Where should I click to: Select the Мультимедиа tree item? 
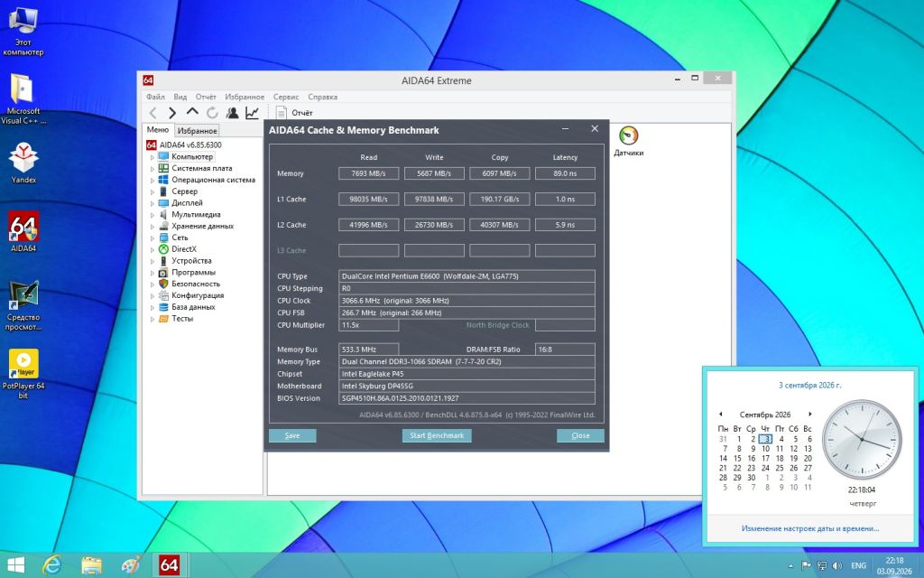click(196, 215)
